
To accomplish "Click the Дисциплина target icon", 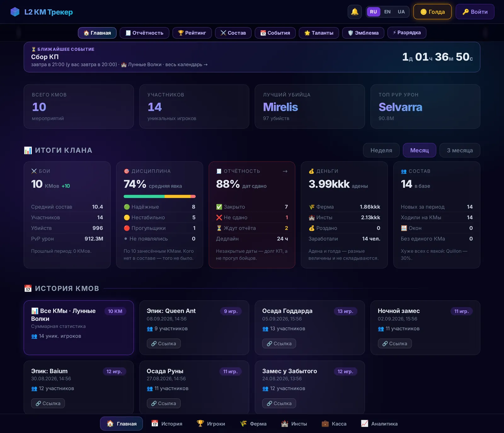I will point(127,171).
